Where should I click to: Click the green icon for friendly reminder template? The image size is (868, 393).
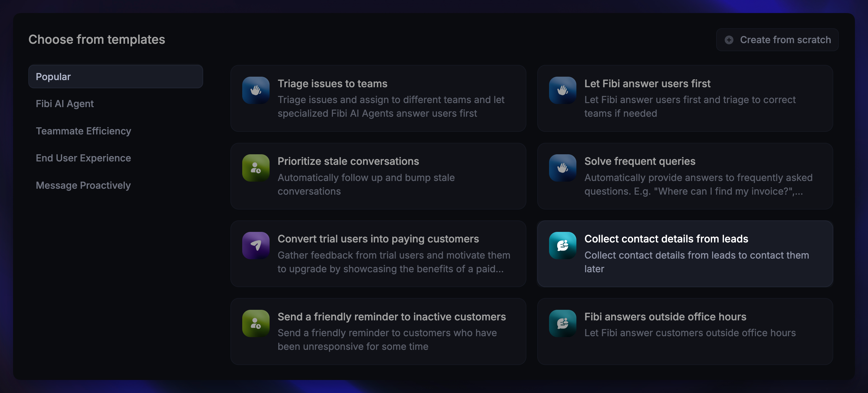[x=256, y=323]
